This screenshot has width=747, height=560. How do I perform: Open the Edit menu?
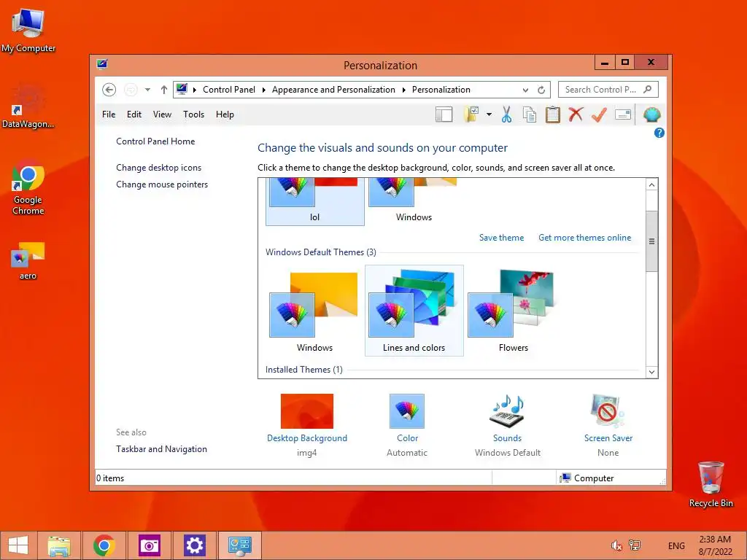click(x=134, y=114)
